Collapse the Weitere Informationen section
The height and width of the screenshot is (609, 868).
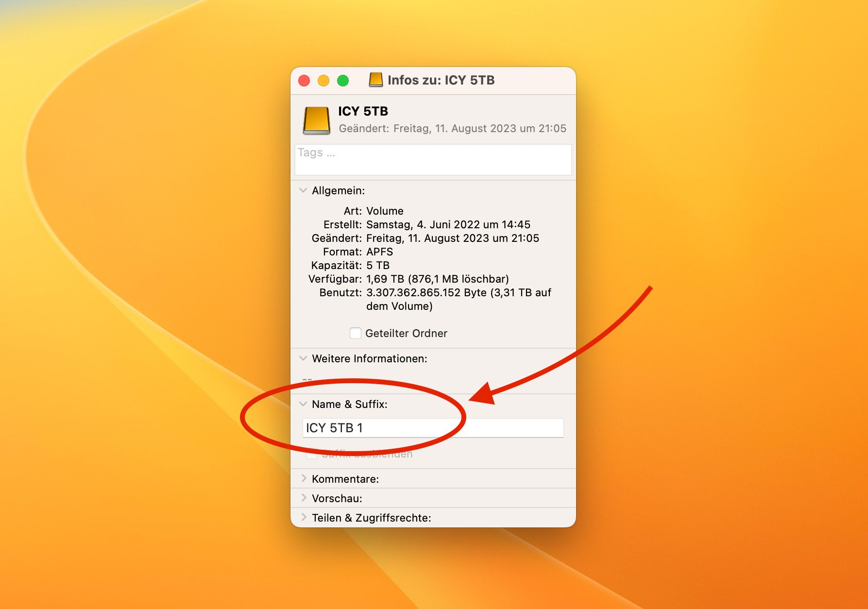(x=303, y=358)
